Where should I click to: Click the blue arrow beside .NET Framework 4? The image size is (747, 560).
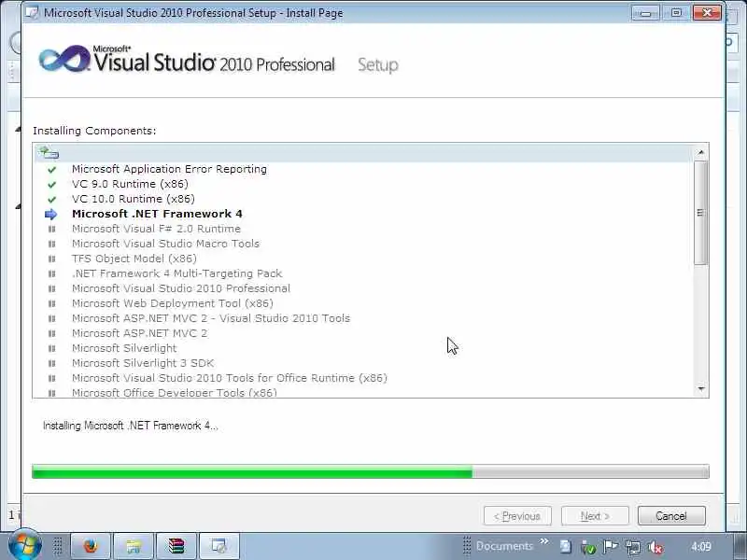51,215
